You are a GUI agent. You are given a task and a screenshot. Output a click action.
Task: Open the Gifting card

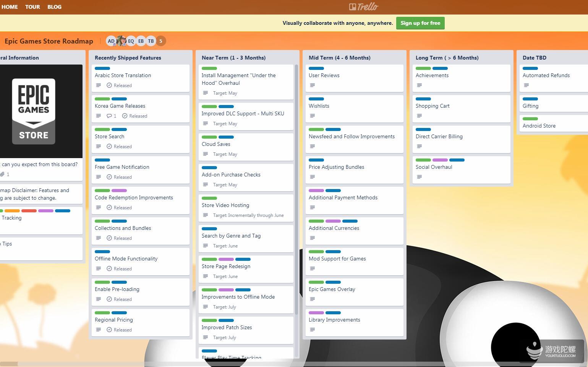[554, 103]
